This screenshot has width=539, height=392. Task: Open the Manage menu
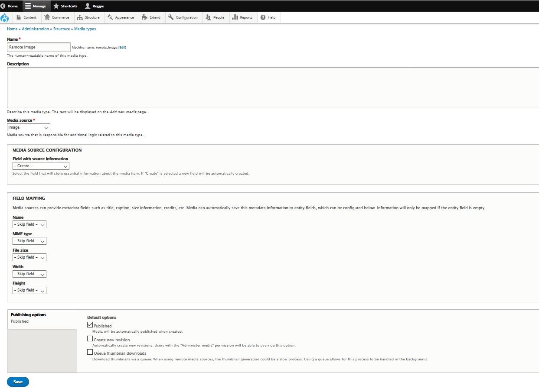[36, 6]
